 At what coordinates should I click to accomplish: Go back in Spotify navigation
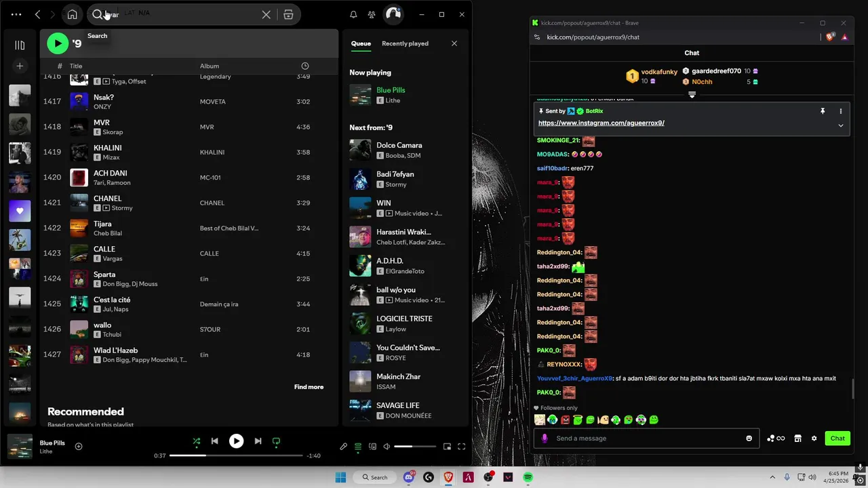[x=37, y=14]
